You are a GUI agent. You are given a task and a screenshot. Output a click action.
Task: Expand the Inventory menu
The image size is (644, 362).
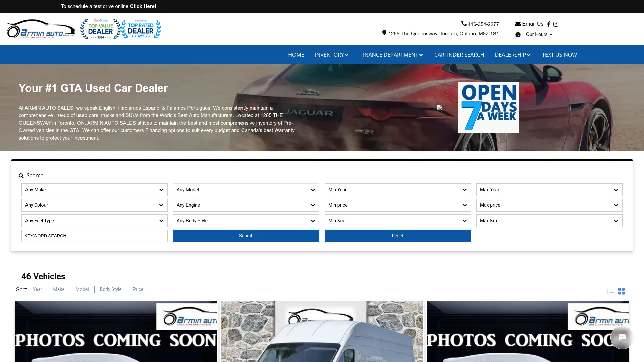(332, 55)
